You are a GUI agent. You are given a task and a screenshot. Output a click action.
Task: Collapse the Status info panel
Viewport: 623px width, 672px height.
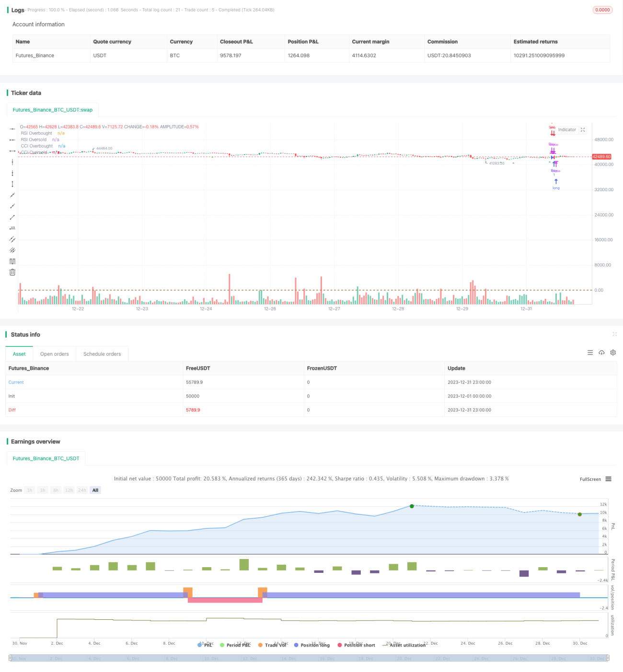tap(614, 334)
